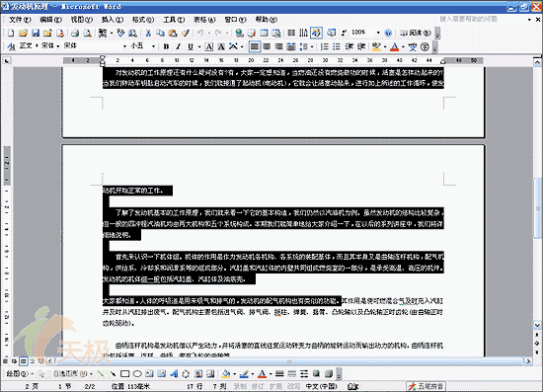Click the Cut scissors icon
This screenshot has width=543, height=392.
(x=148, y=33)
